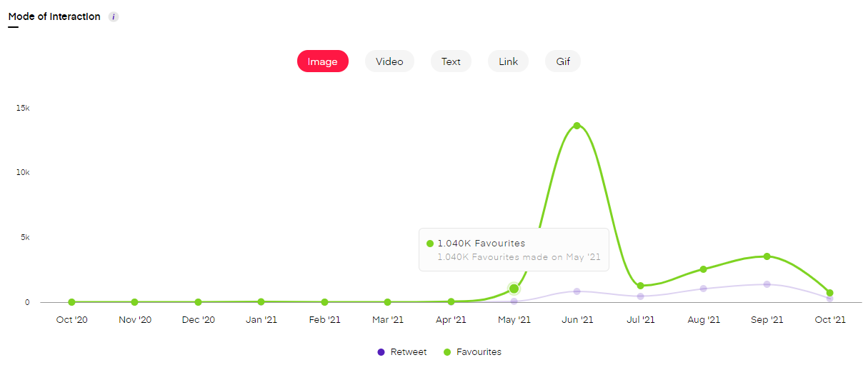Viewport: 868px width, 365px height.
Task: Click the Oct '20 x-axis label
Action: [71, 320]
